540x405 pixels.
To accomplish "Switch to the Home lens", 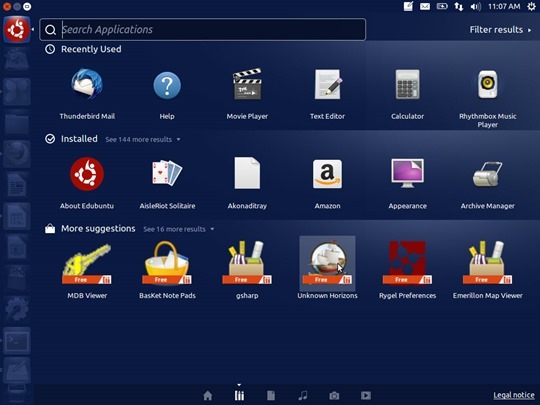I will tap(208, 395).
